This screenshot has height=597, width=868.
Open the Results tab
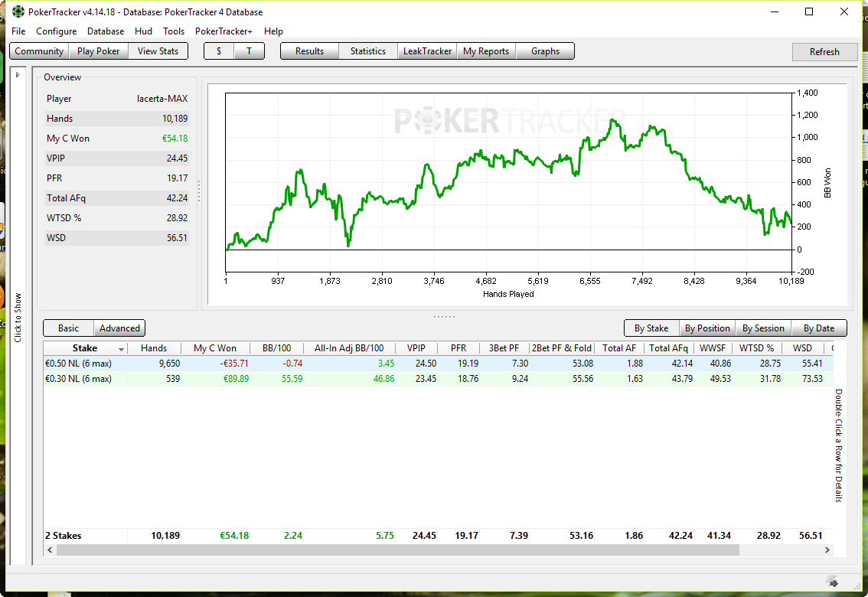[x=309, y=51]
